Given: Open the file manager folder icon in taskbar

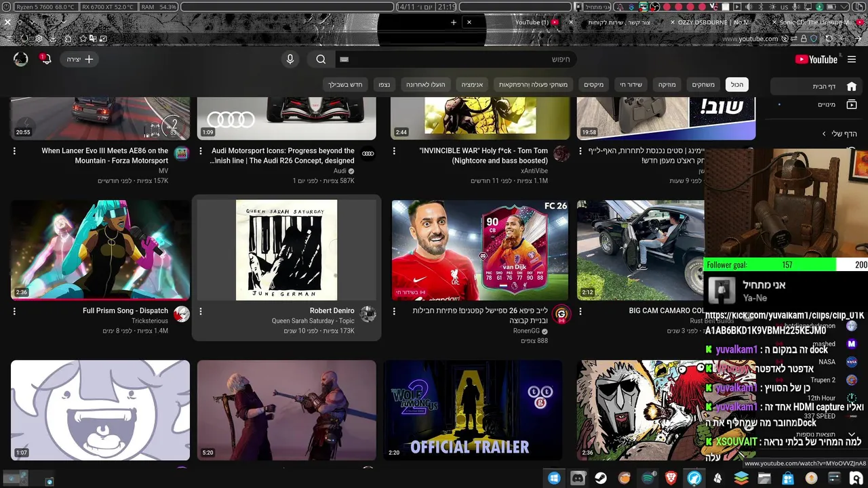Looking at the screenshot, I should [x=764, y=479].
